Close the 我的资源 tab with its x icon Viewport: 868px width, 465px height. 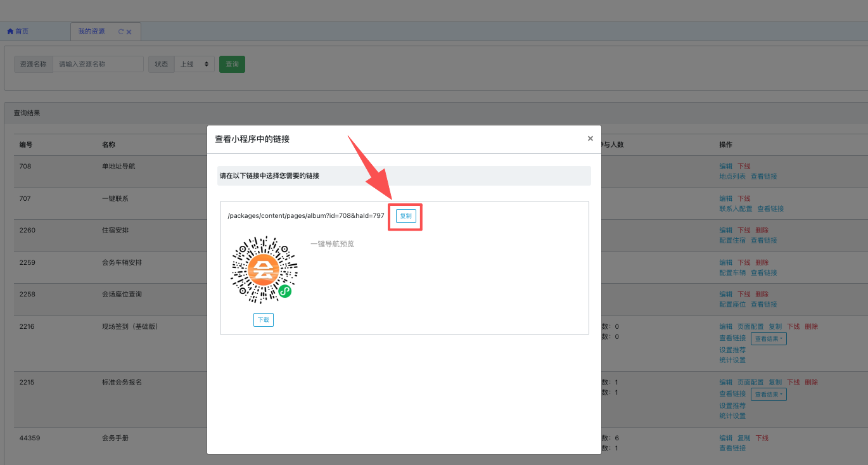(129, 32)
